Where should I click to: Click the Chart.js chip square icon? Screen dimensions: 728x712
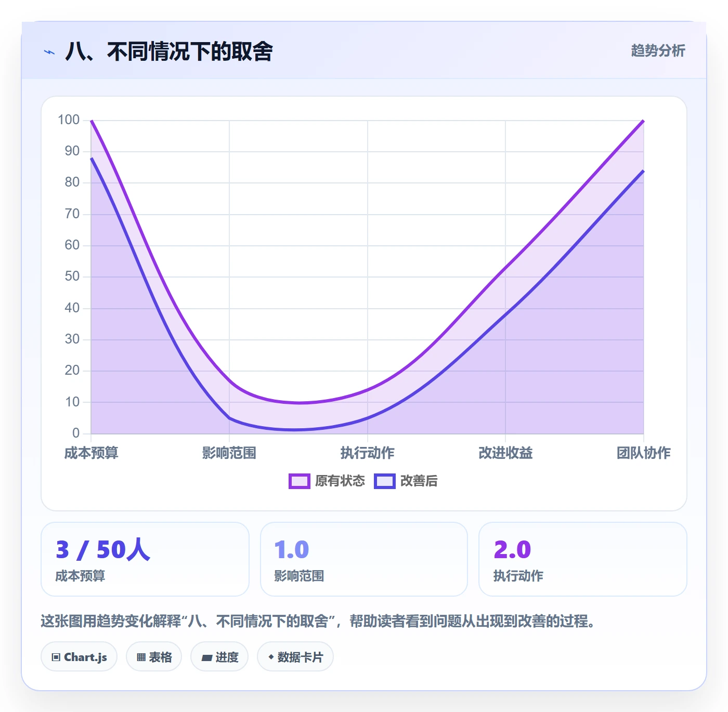point(56,657)
